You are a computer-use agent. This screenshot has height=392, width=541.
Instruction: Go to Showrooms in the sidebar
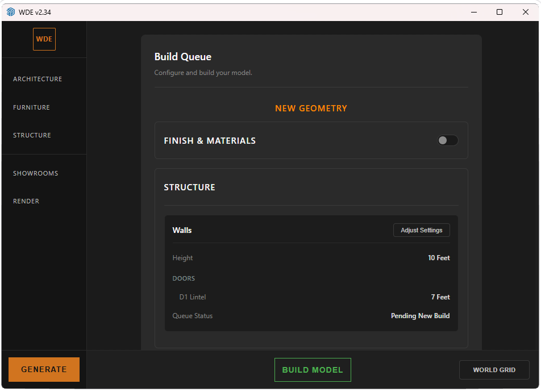tap(36, 173)
